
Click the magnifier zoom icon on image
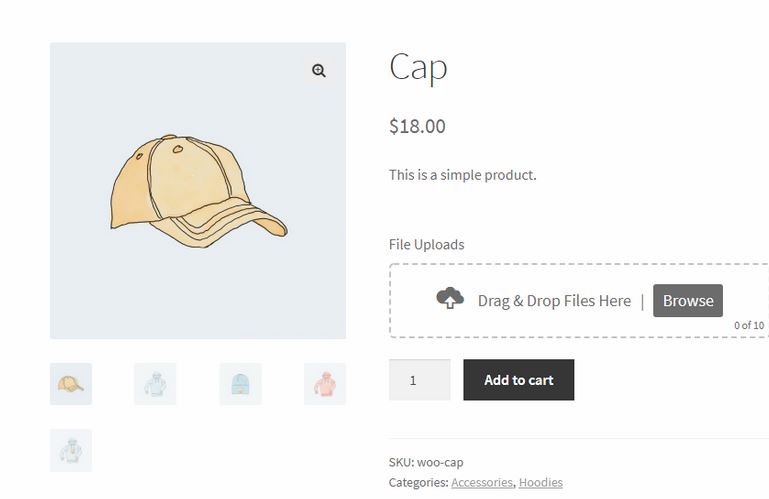319,71
